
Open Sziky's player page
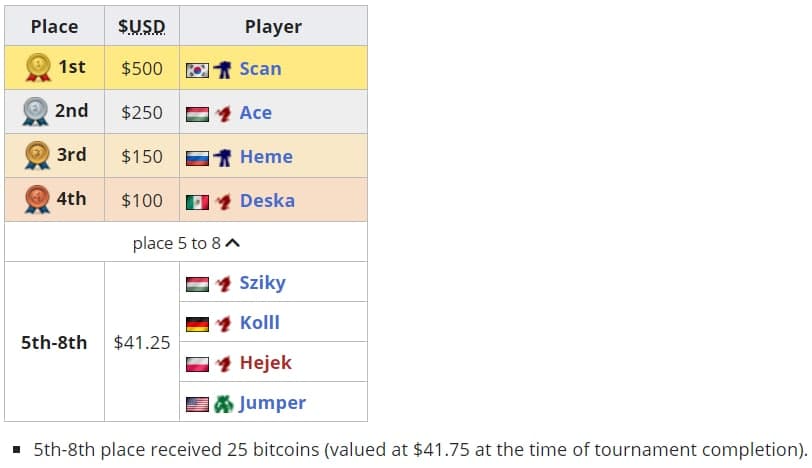[x=263, y=283]
